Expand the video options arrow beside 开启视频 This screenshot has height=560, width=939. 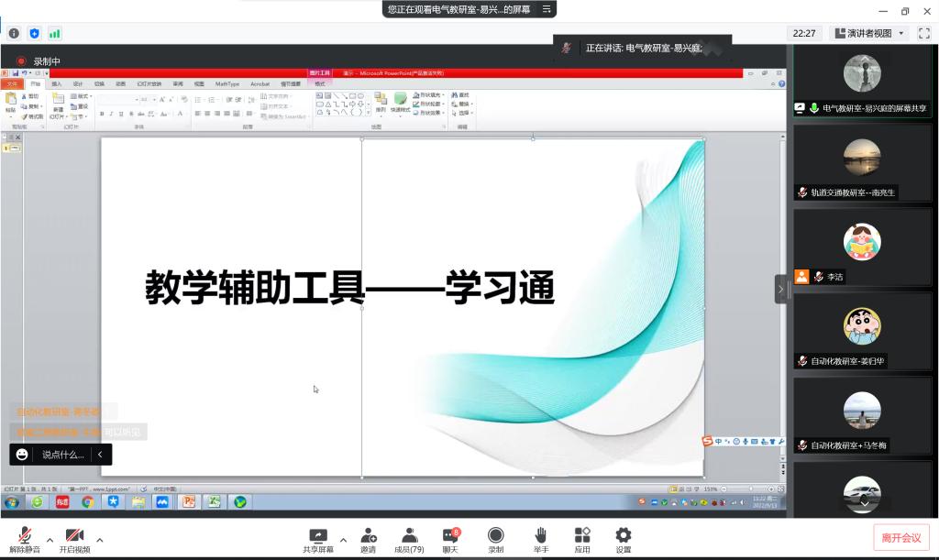point(100,539)
